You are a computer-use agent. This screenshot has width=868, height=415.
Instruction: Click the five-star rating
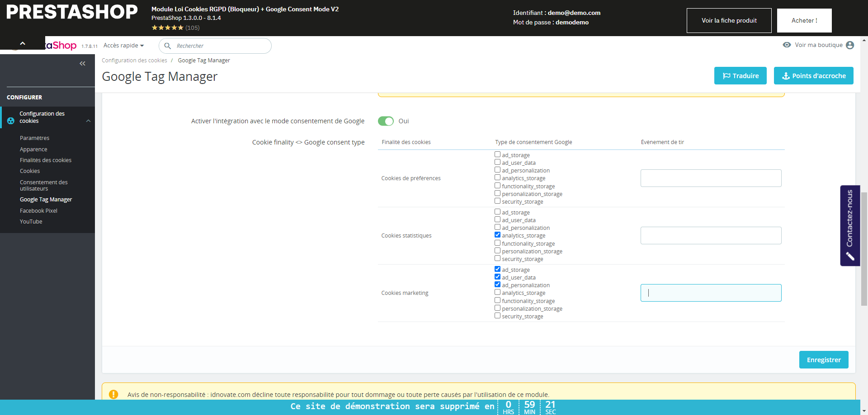167,28
